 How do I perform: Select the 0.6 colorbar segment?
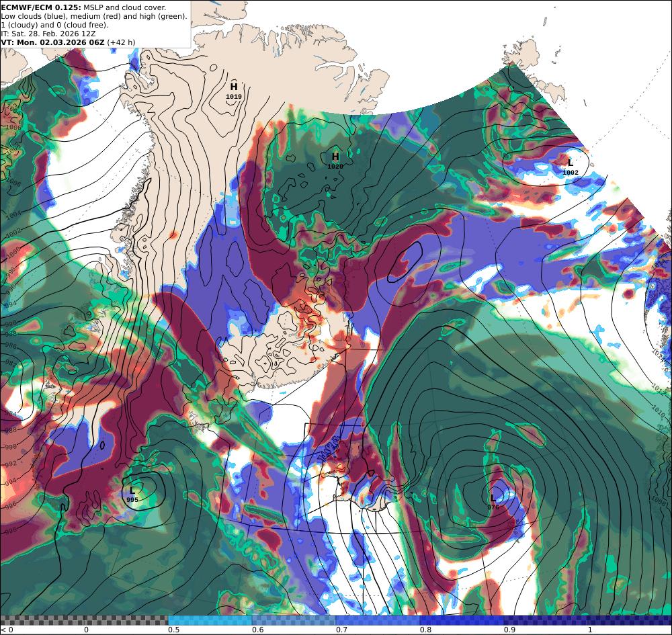click(294, 620)
